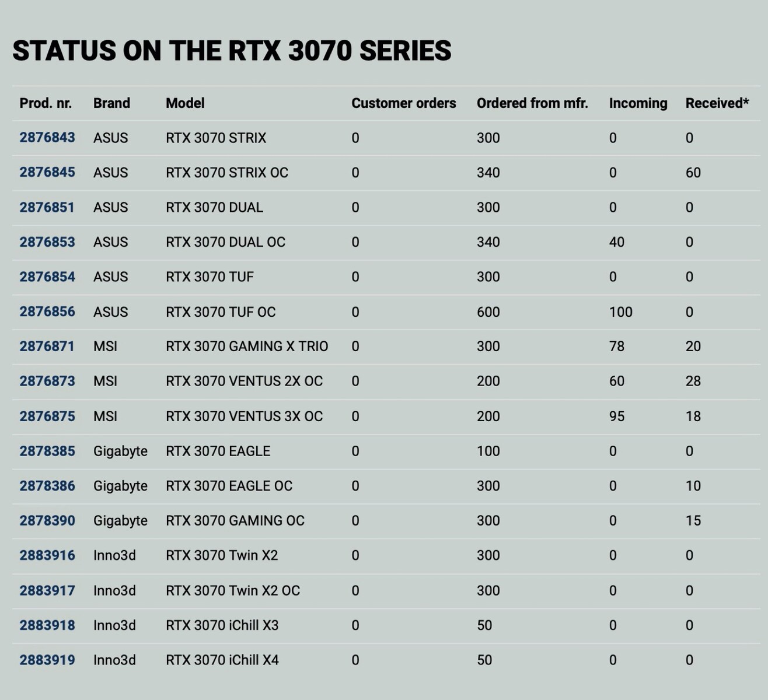Open product 2876856 for ASUS TUF OC
768x700 pixels.
coord(47,311)
